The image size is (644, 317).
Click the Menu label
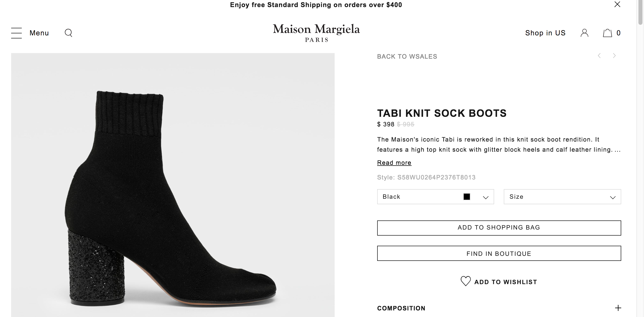coord(39,33)
